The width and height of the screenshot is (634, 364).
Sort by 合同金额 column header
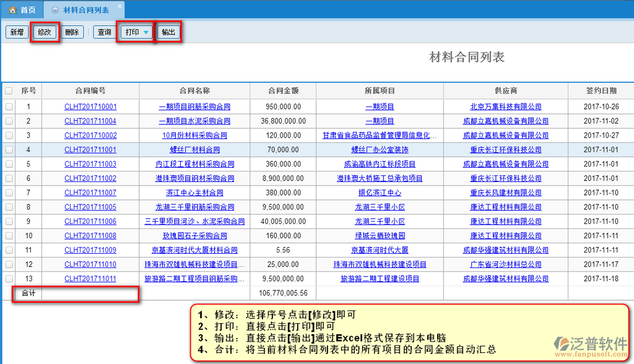coord(283,91)
